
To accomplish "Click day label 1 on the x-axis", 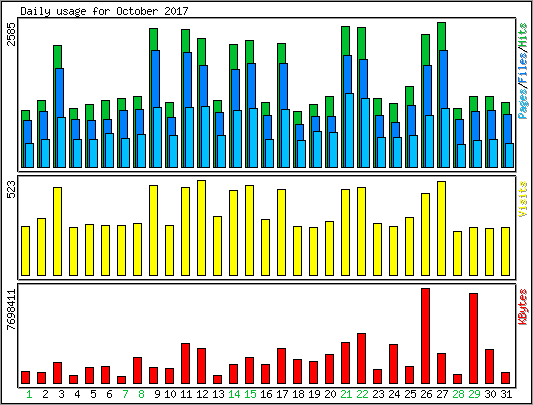I will point(29,394).
